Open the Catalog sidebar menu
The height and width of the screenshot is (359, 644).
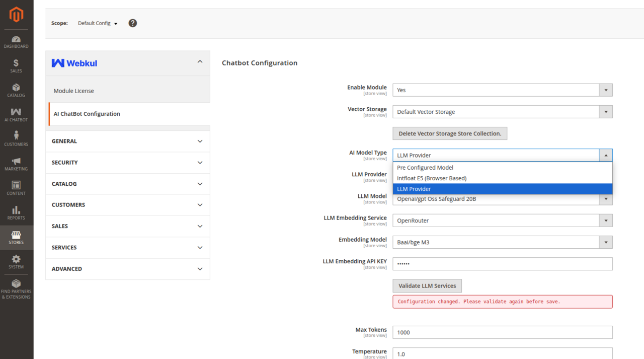point(16,91)
